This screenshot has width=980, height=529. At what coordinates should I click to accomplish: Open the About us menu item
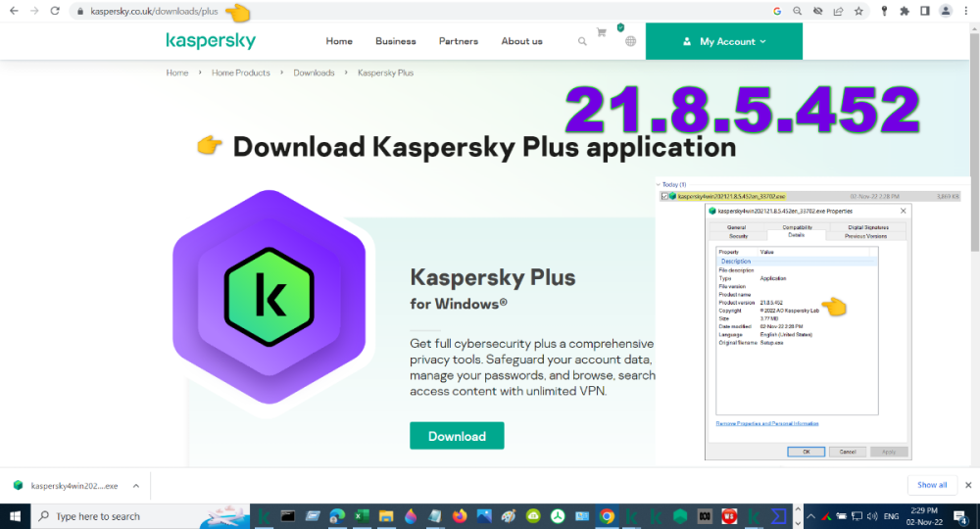coord(522,41)
